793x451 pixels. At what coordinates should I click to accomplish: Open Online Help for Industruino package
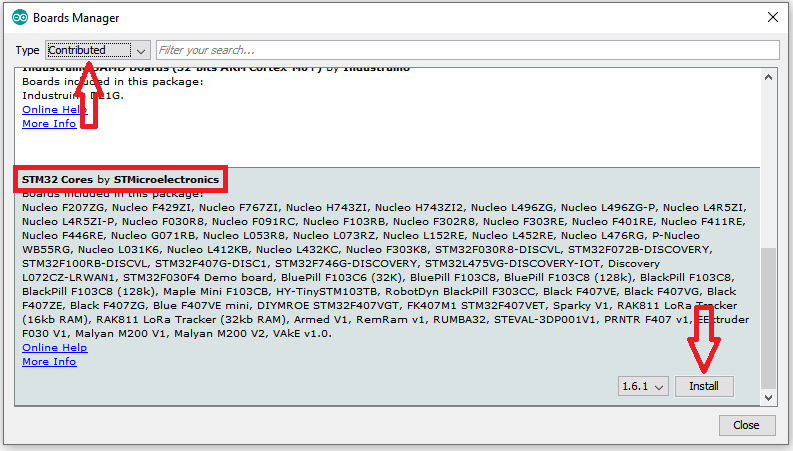(x=55, y=109)
